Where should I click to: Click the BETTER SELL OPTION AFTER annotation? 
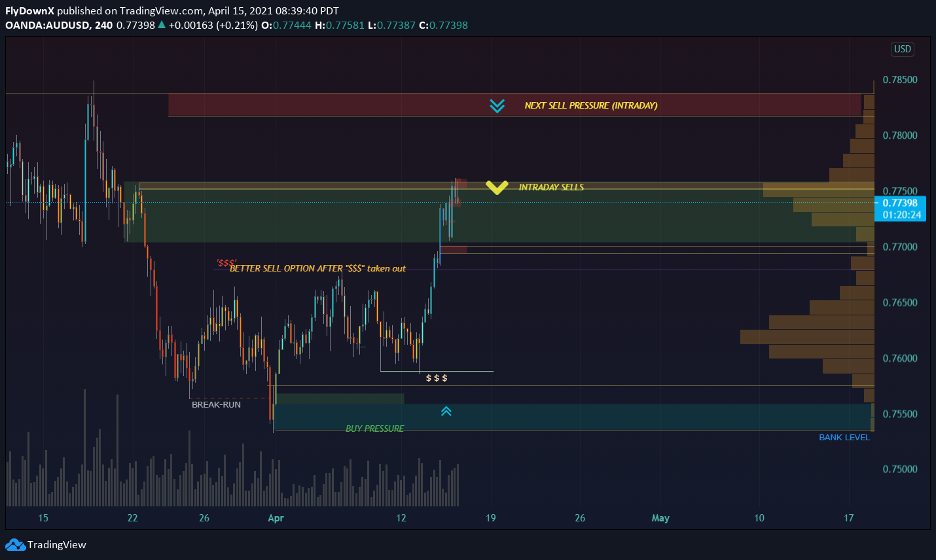(x=317, y=268)
